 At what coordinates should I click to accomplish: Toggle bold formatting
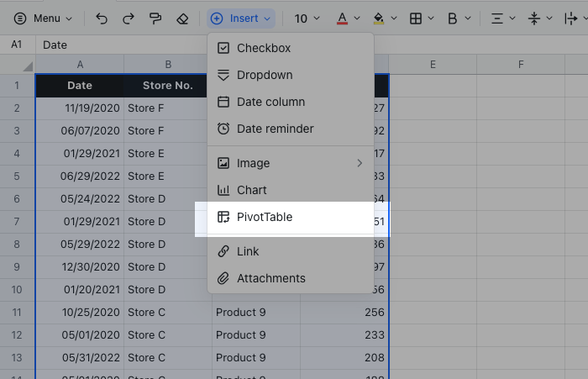[453, 18]
